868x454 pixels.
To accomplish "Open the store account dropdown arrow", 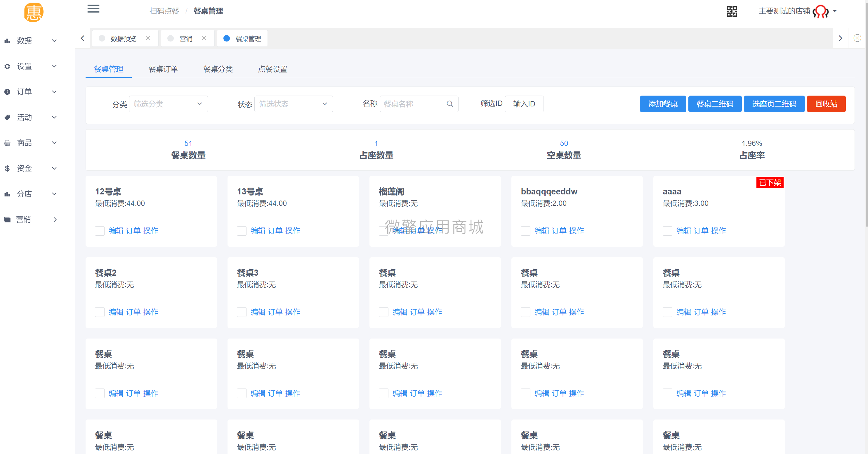I will (x=835, y=11).
